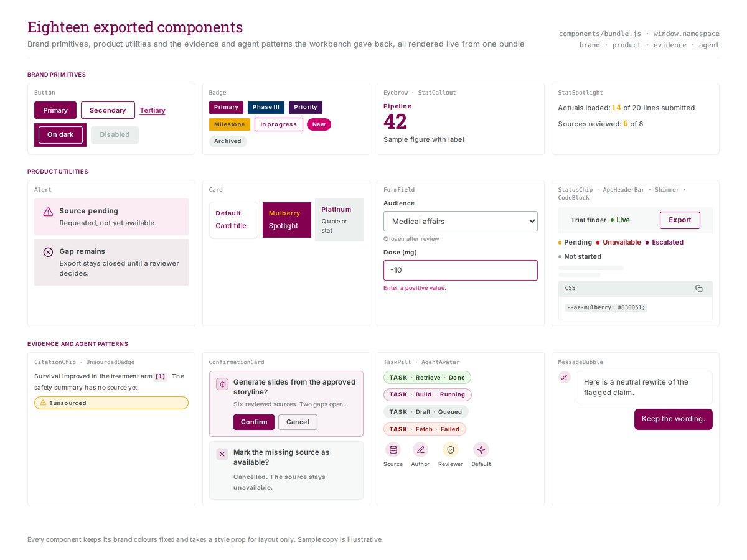Confirm generating slides from storyline
The image size is (747, 560).
[x=254, y=422]
